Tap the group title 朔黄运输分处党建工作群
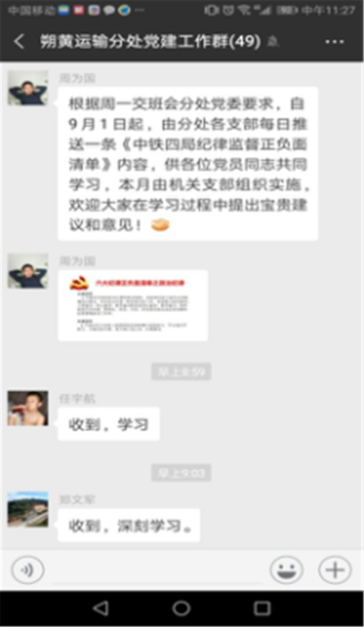 tap(150, 42)
